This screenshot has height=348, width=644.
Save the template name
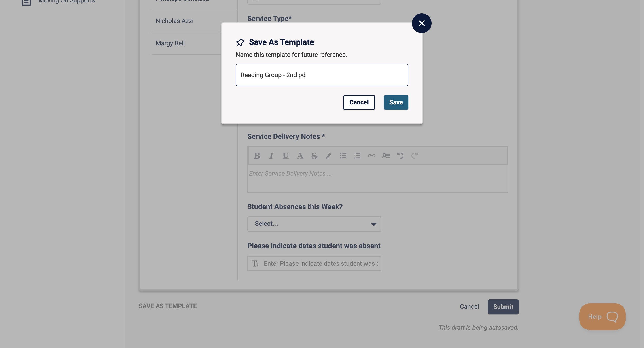(x=396, y=102)
